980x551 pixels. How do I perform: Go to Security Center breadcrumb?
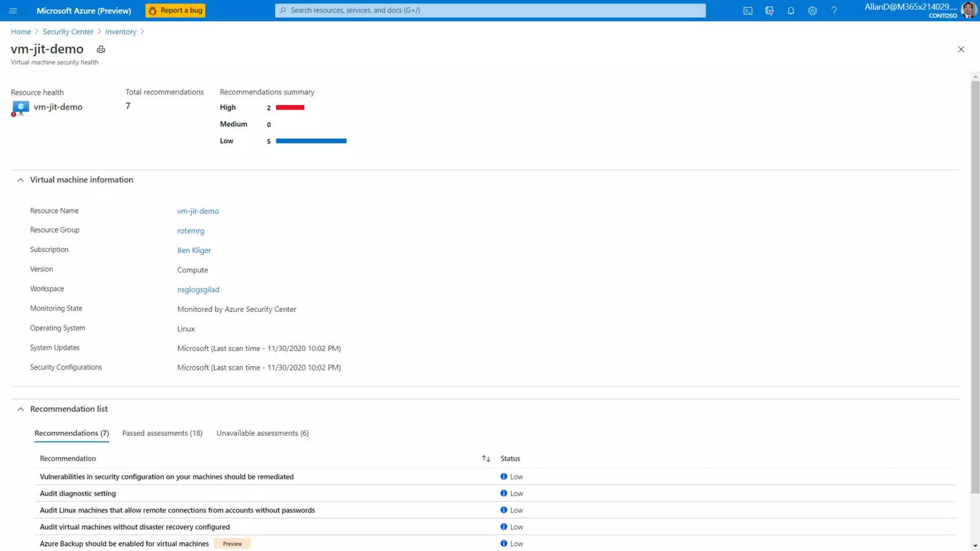[x=67, y=32]
